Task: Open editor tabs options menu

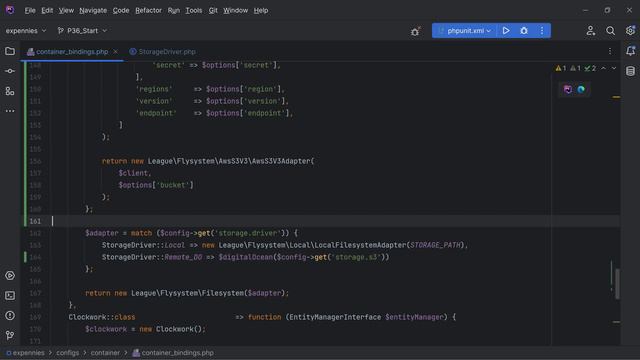Action: point(610,51)
